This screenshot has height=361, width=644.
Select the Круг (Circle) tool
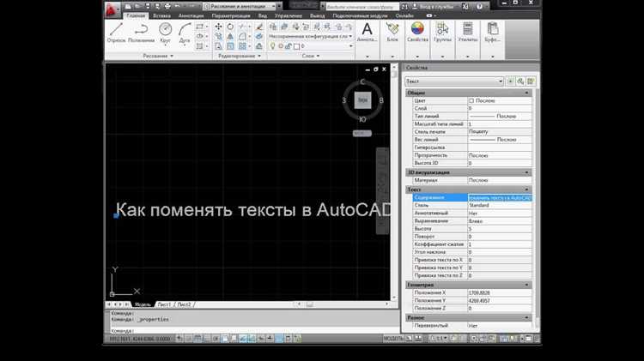pyautogui.click(x=165, y=33)
